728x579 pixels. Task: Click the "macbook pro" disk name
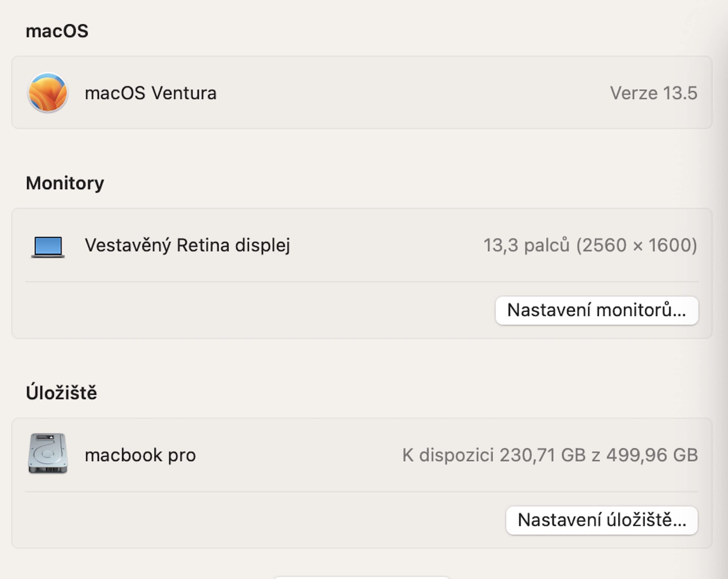coord(140,455)
